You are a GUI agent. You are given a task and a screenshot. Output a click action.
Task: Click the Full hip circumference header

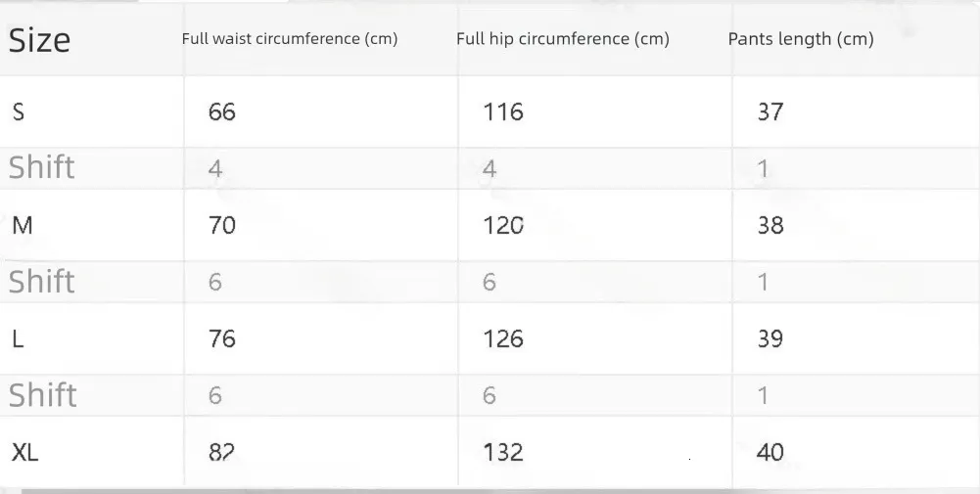tap(563, 39)
